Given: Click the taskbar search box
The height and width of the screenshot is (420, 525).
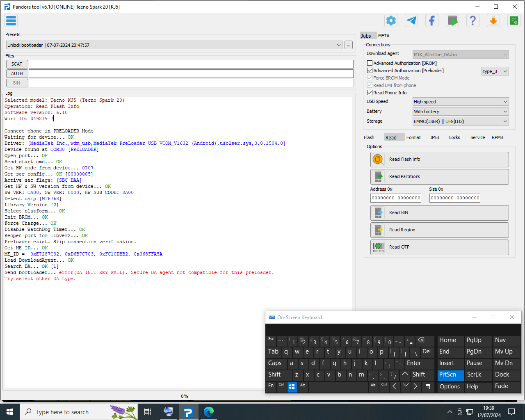Looking at the screenshot, I should click(x=79, y=412).
